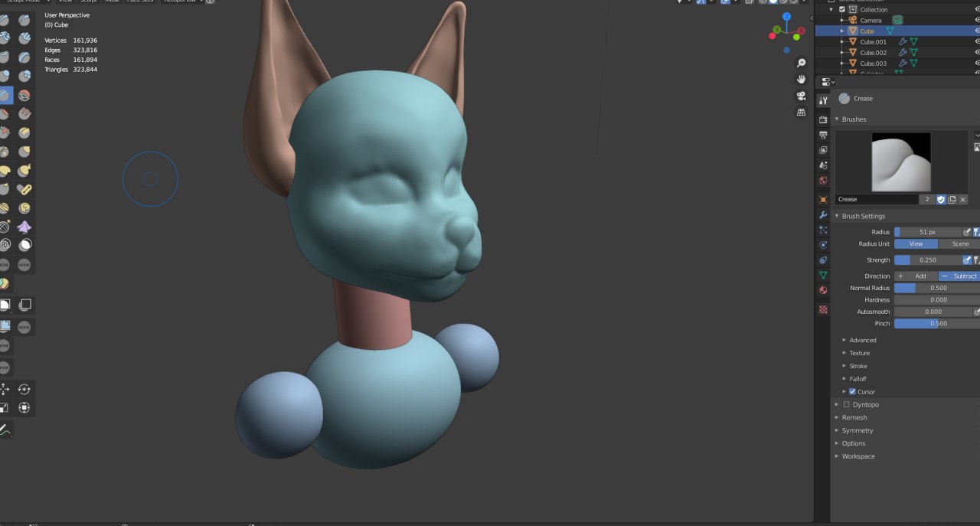Expand the Texture subpanel

click(844, 353)
